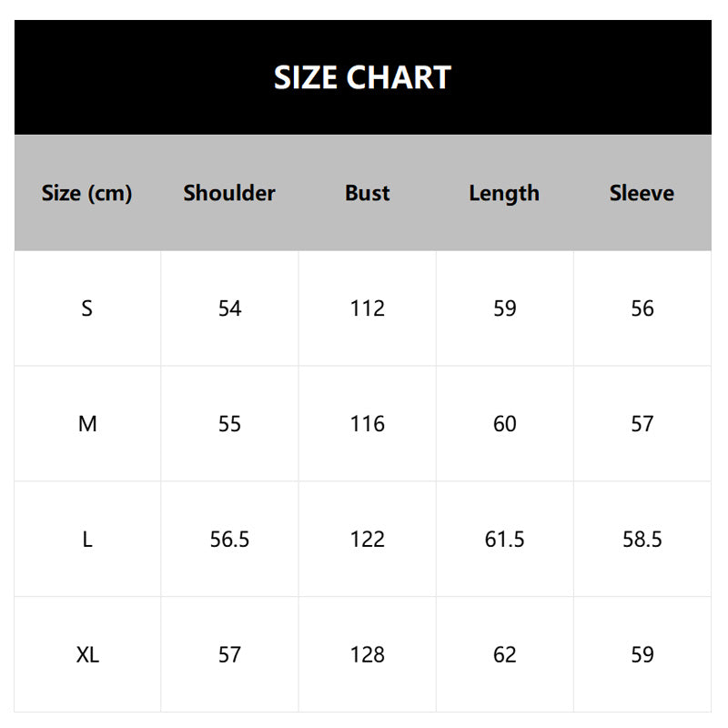Click the SIZE CHART title banner
This screenshot has width=728, height=728.
click(362, 77)
